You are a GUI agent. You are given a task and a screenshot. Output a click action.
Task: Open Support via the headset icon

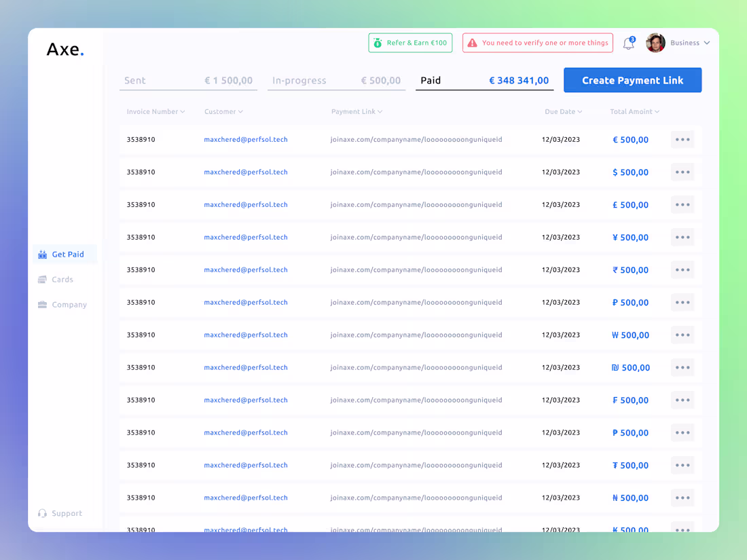(x=42, y=513)
